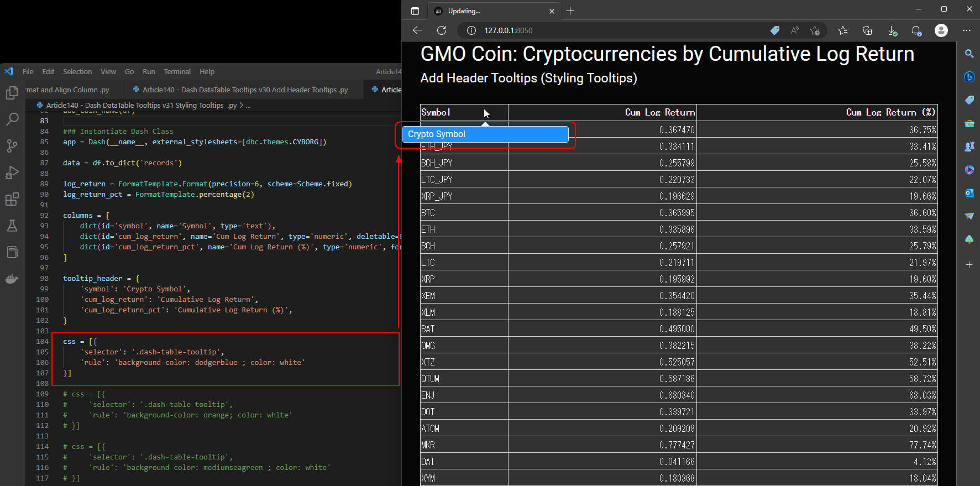
Task: Open VS Code logo menu icon
Action: [x=9, y=71]
